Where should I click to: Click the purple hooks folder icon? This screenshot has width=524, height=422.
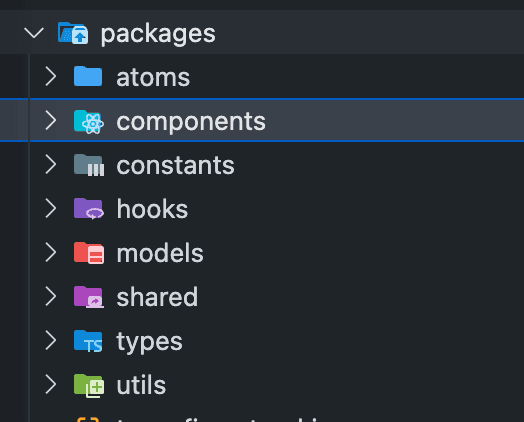(89, 209)
